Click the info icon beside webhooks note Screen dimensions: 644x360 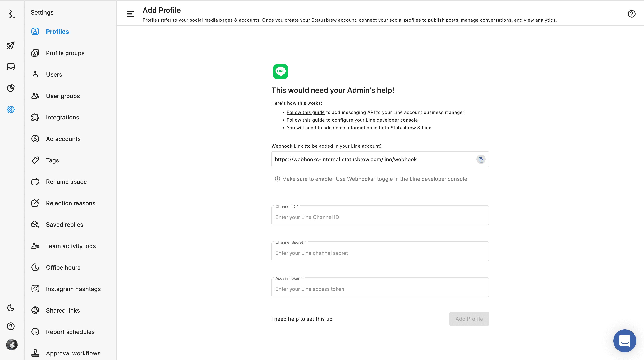(277, 179)
